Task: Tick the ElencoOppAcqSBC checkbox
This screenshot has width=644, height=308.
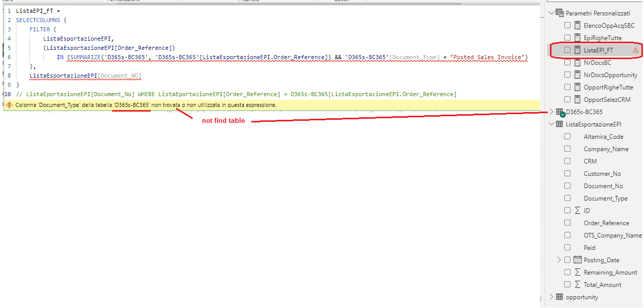Action: tap(567, 25)
